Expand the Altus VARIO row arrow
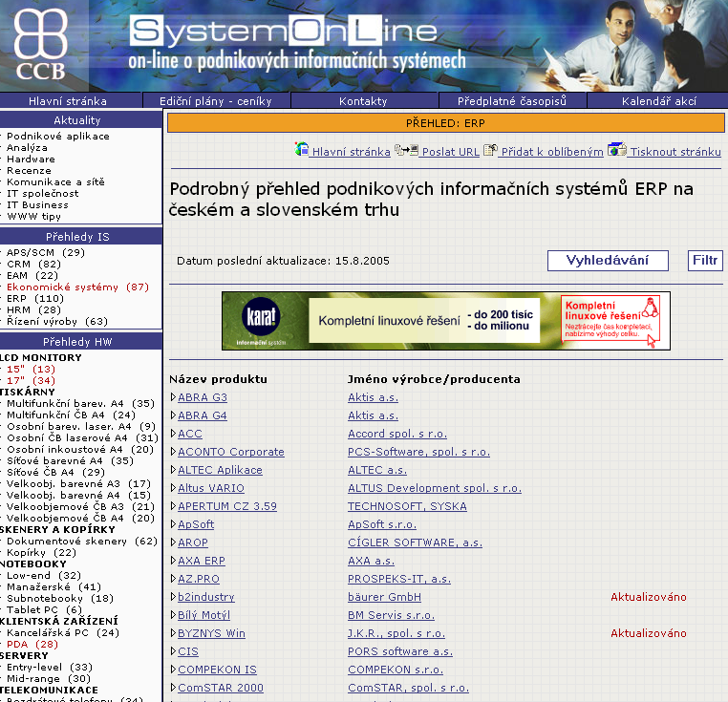Viewport: 728px width, 702px height. click(x=173, y=487)
